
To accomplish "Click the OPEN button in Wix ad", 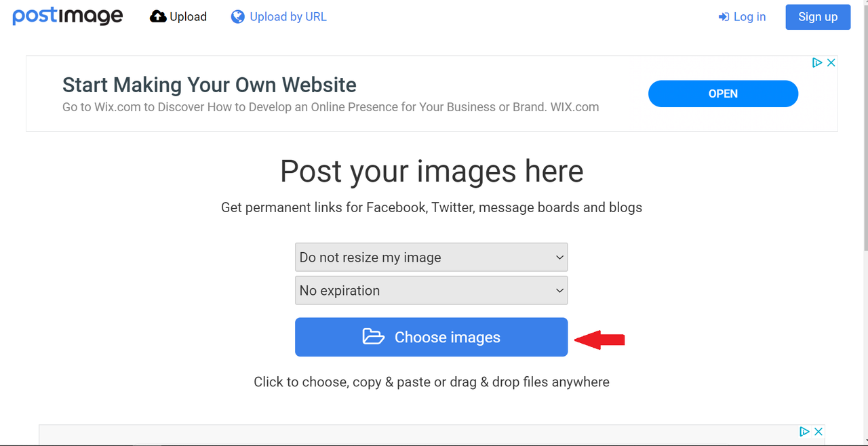I will click(x=723, y=94).
